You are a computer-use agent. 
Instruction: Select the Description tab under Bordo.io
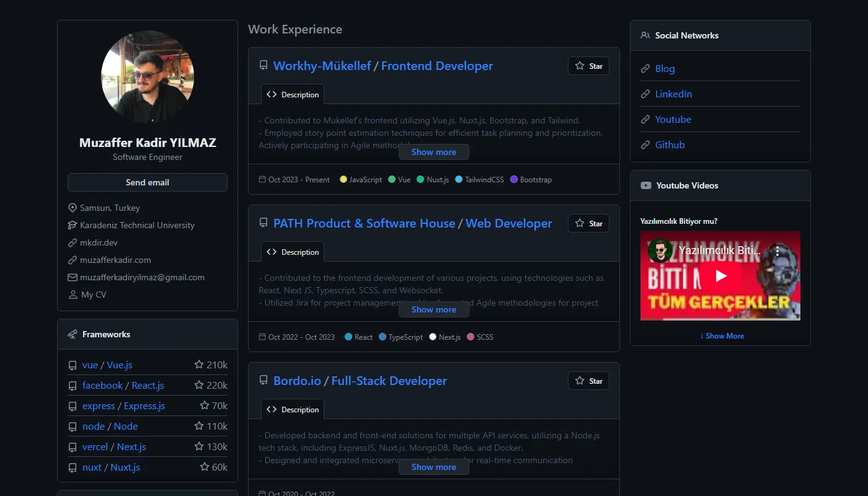pos(293,409)
